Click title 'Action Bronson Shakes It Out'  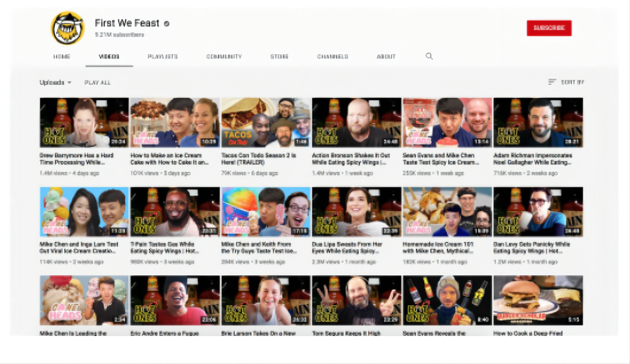tap(351, 159)
